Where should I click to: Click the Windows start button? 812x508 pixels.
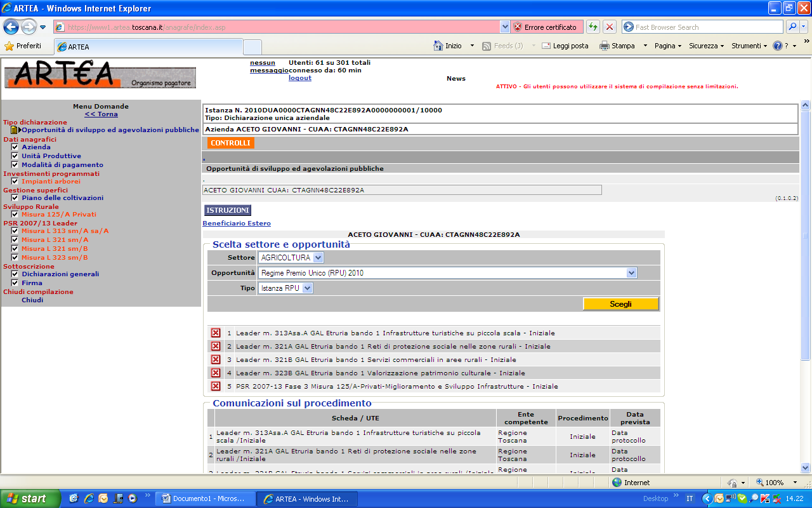(30, 498)
